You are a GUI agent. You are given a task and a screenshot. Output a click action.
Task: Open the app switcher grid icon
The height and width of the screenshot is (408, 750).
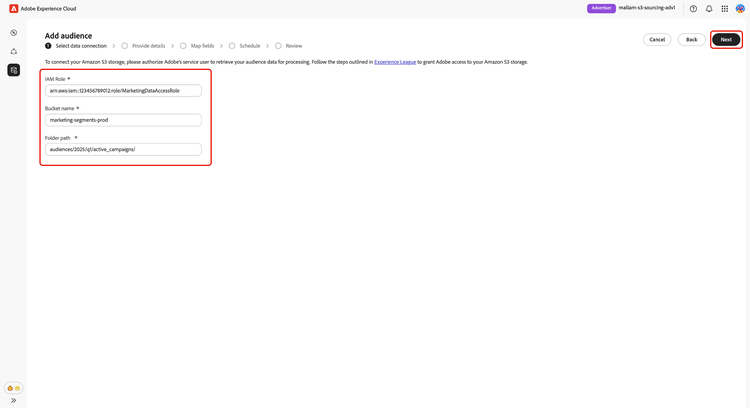725,9
